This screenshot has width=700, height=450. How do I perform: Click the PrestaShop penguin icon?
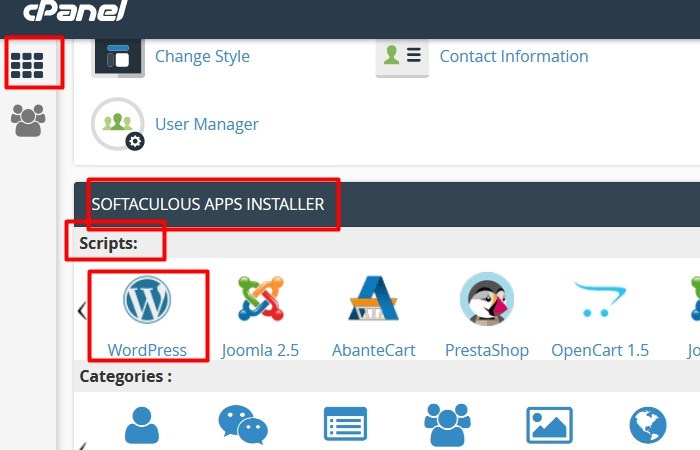[487, 299]
